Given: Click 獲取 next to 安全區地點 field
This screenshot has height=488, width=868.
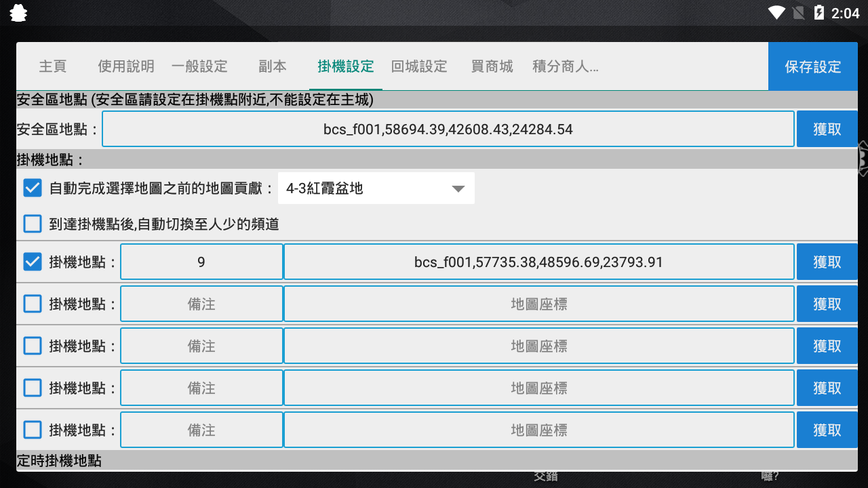Looking at the screenshot, I should tap(827, 129).
